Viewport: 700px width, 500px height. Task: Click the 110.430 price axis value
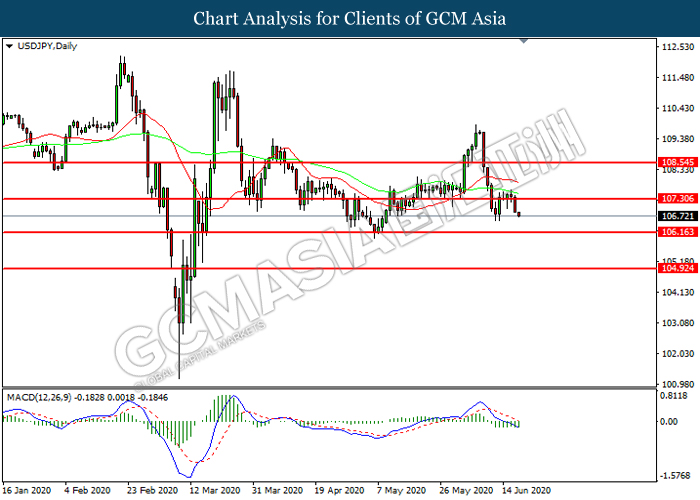(678, 108)
